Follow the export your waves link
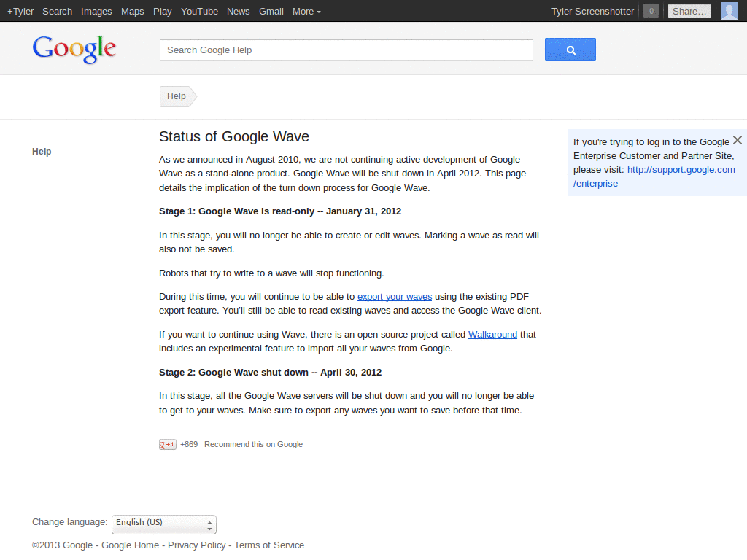Viewport: 747px width, 560px height. [x=394, y=296]
